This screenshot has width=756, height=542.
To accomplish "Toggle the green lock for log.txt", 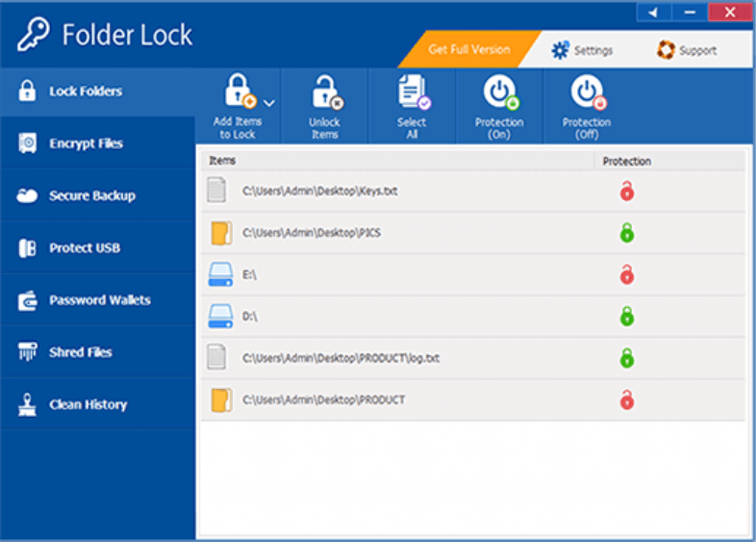I will pyautogui.click(x=627, y=358).
